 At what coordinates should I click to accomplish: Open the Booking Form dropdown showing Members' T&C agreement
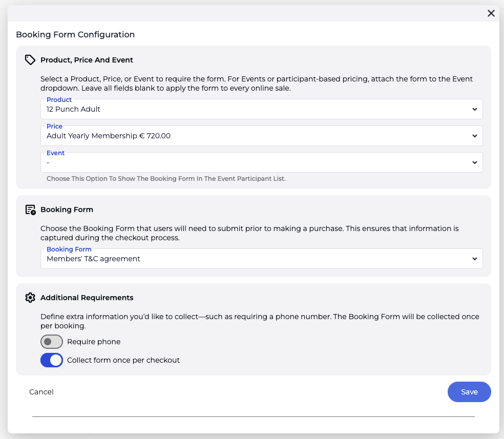click(x=256, y=259)
